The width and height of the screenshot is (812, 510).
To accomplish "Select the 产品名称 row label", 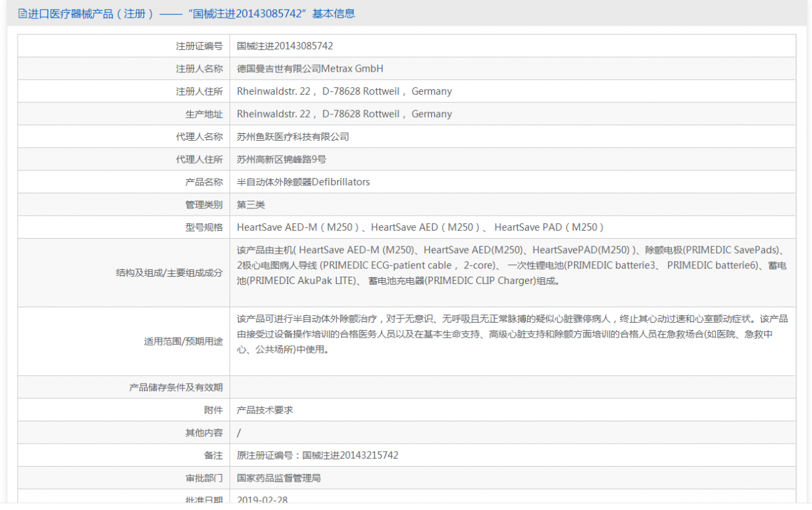I will 204,182.
